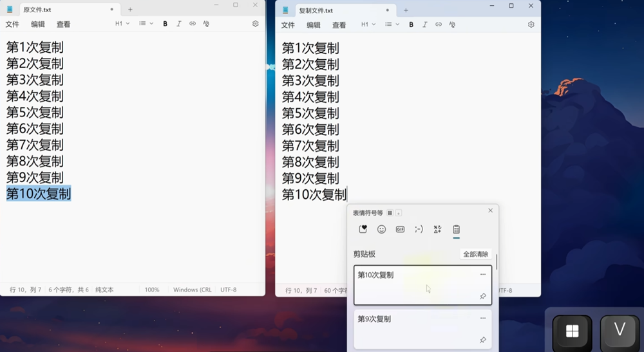Image resolution: width=644 pixels, height=352 pixels.
Task: Pin the 第10次复制 clipboard item
Action: pos(483,296)
